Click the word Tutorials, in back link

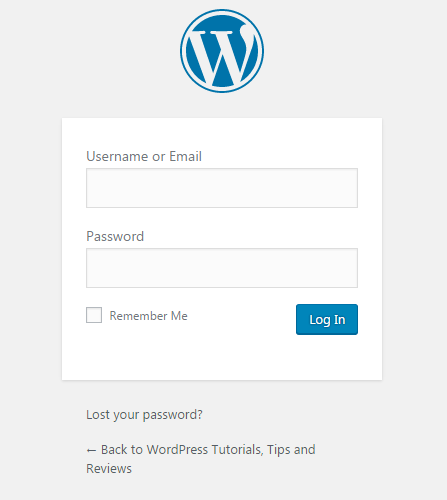click(237, 450)
